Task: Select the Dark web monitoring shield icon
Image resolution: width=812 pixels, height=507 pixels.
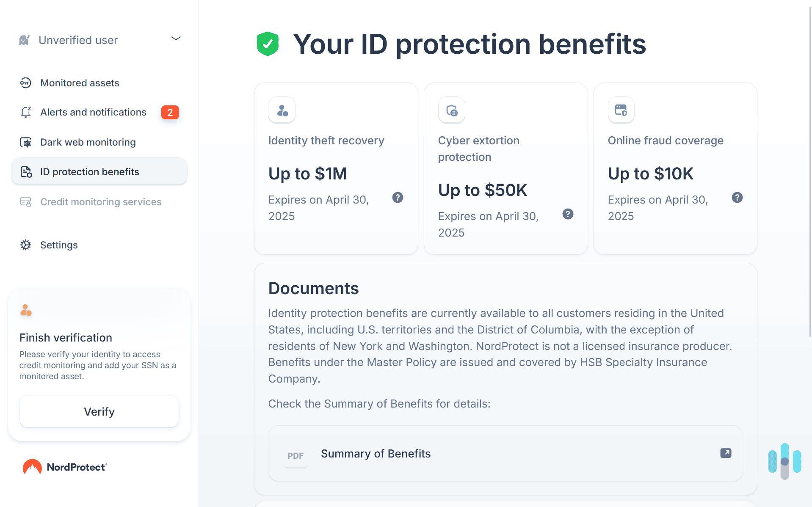Action: (x=26, y=142)
